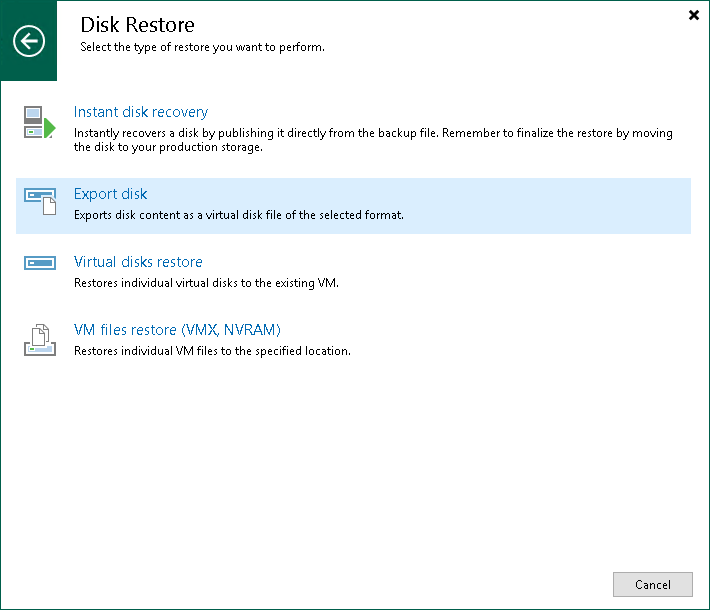Click the VM files restore icon
710x610 pixels.
click(x=40, y=340)
